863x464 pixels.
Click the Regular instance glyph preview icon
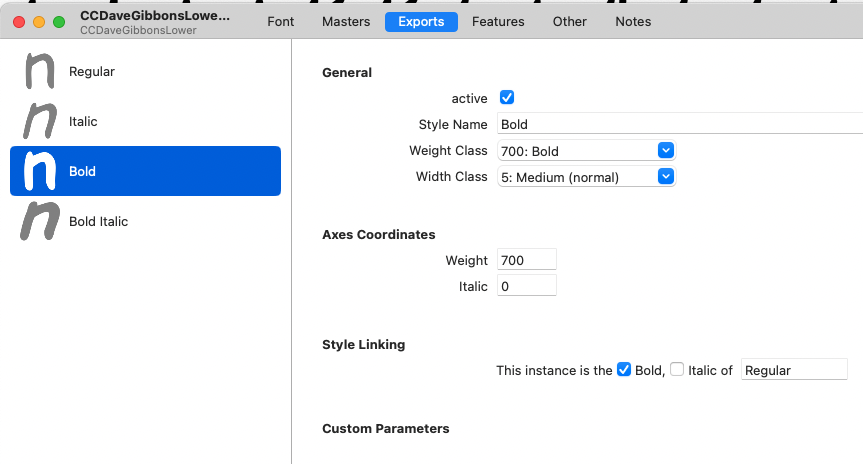tap(39, 72)
